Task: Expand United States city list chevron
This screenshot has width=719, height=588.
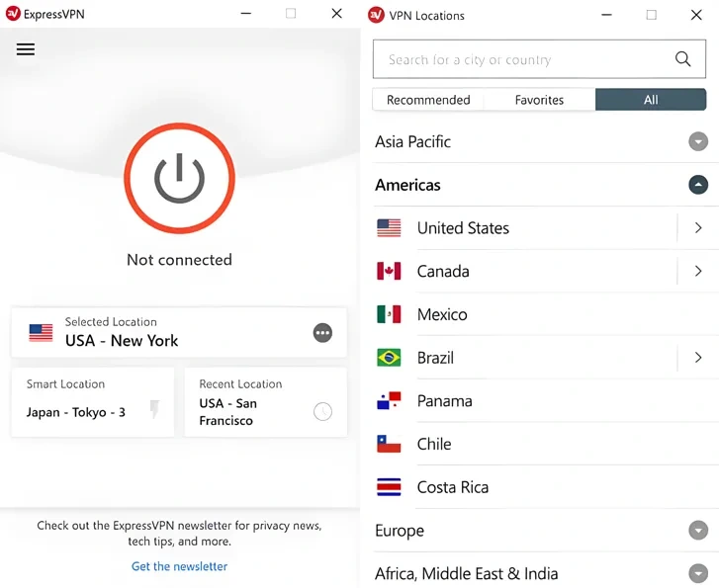Action: coord(698,227)
